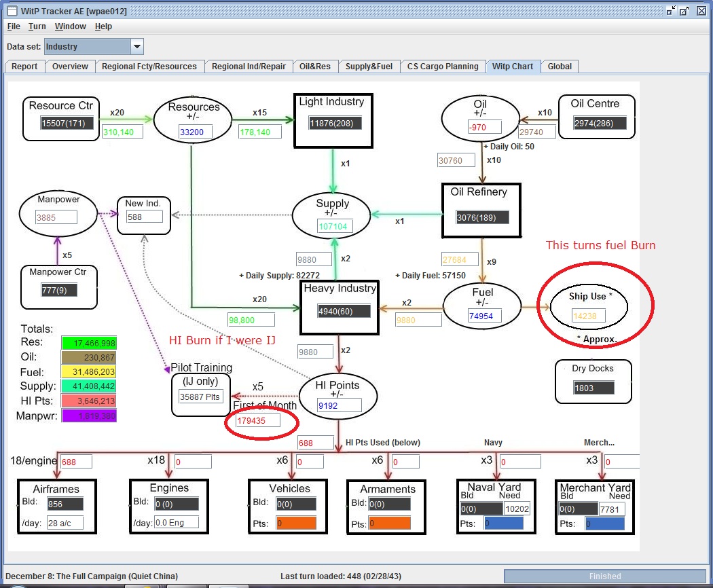The width and height of the screenshot is (713, 588).
Task: Click the Naval Yard Need value 10202
Action: tap(517, 509)
